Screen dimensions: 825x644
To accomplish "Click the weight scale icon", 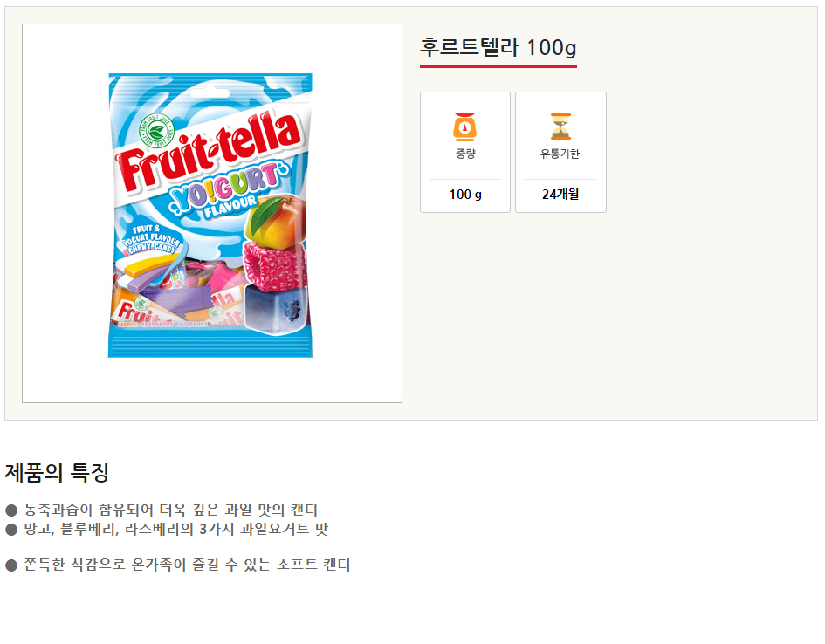I will 464,127.
